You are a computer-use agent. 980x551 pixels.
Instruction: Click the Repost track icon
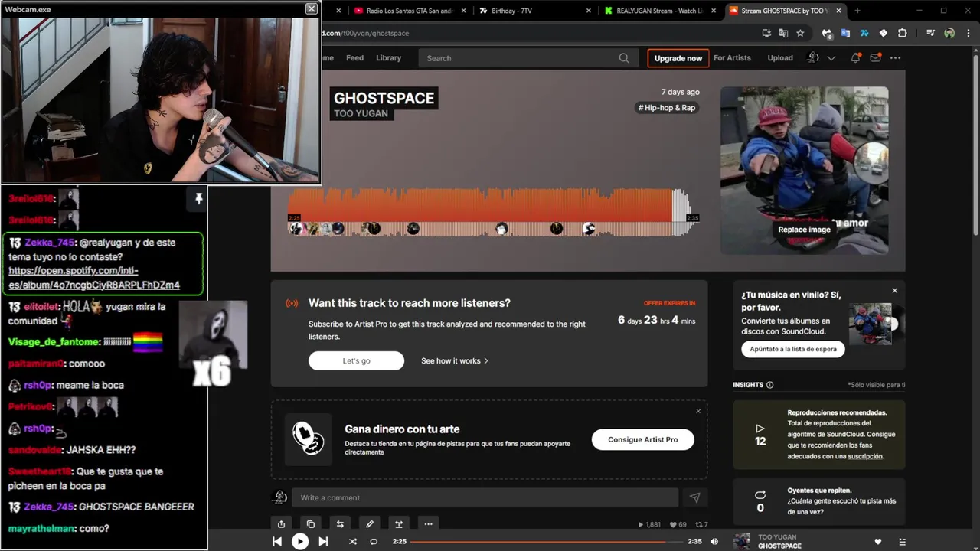(340, 524)
